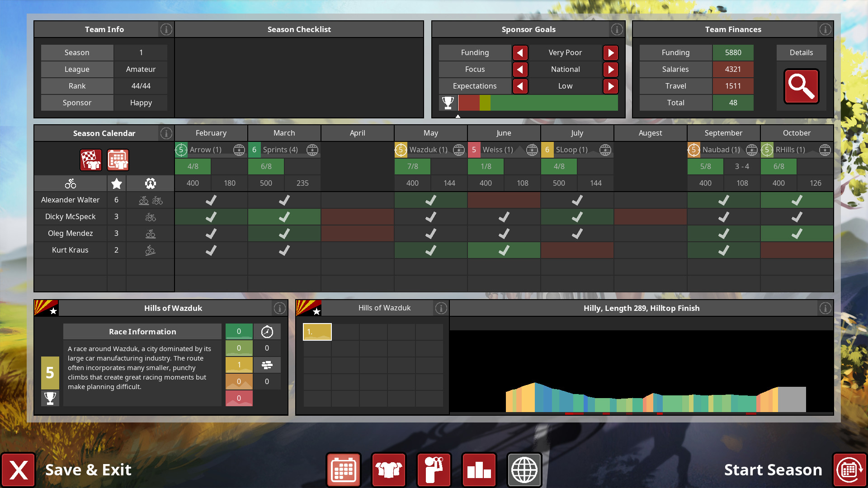
Task: Increase Expectations with right arrow
Action: (x=611, y=86)
